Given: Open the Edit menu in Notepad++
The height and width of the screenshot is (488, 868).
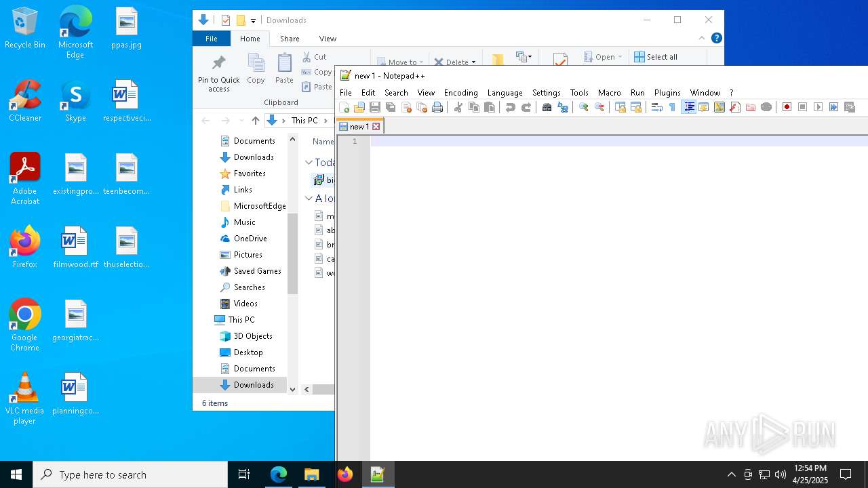Looking at the screenshot, I should coord(368,93).
